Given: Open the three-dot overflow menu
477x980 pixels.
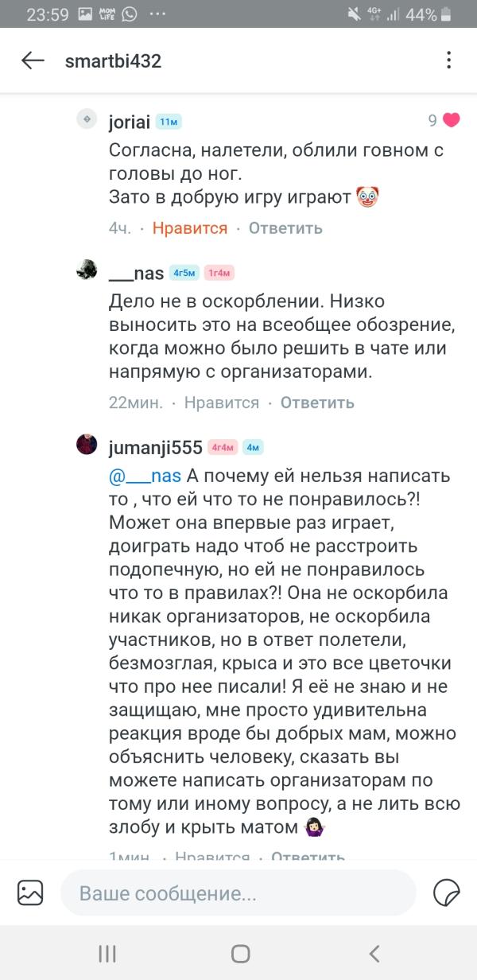Looking at the screenshot, I should point(448,60).
